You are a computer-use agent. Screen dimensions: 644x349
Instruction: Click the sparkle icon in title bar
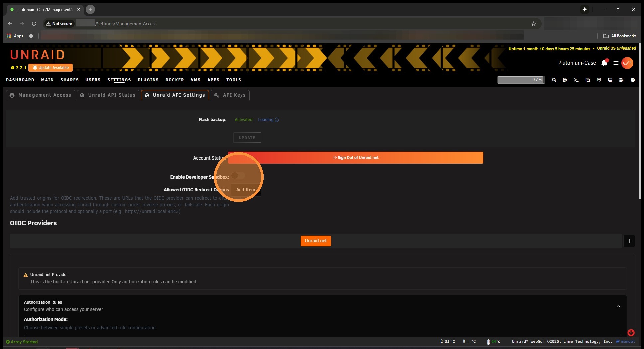point(585,9)
